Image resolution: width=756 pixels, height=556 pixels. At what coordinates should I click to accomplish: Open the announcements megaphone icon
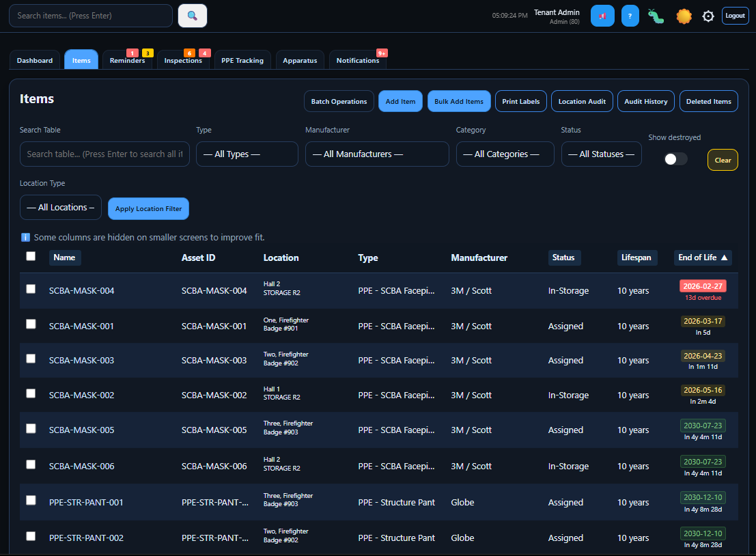point(602,15)
